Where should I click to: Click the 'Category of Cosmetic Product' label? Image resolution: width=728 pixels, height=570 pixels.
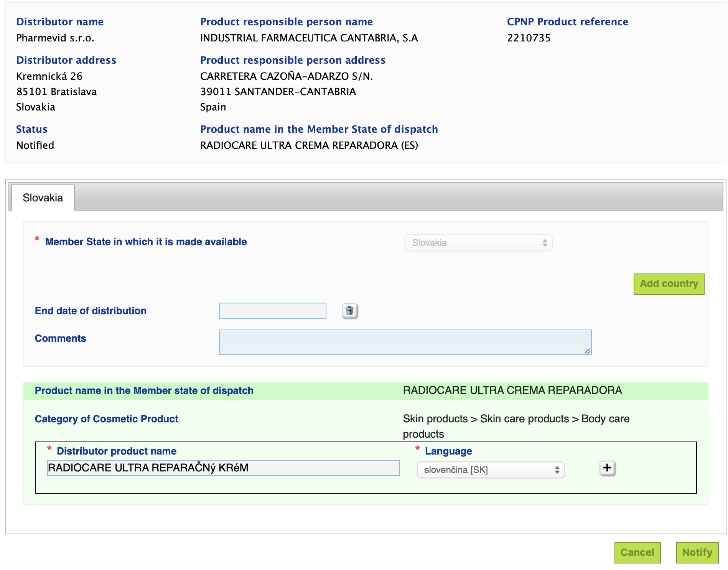point(106,419)
